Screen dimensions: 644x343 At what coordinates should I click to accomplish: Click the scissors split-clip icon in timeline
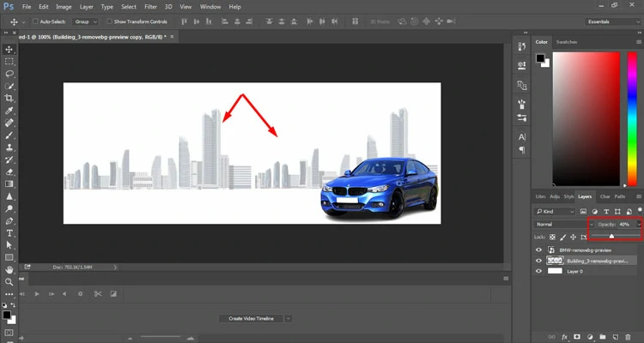point(99,294)
